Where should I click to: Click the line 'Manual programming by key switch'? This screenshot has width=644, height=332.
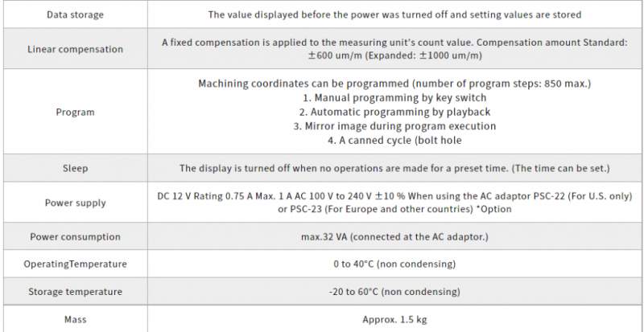click(394, 98)
